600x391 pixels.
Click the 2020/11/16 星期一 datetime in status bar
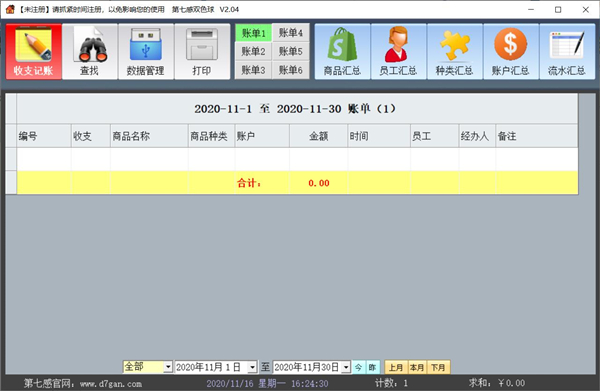267,383
